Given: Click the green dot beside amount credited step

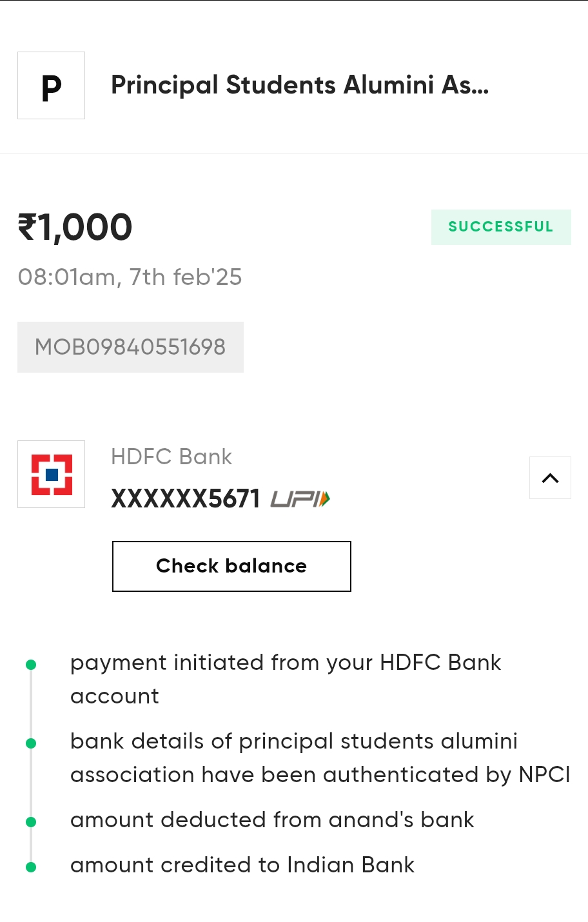Looking at the screenshot, I should click(x=31, y=867).
